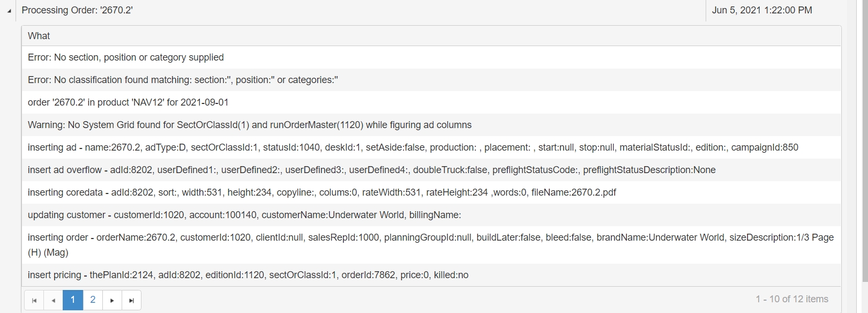Collapse the Processing Order '2670.2' row
Viewport: 868px width, 313px height.
pos(9,11)
